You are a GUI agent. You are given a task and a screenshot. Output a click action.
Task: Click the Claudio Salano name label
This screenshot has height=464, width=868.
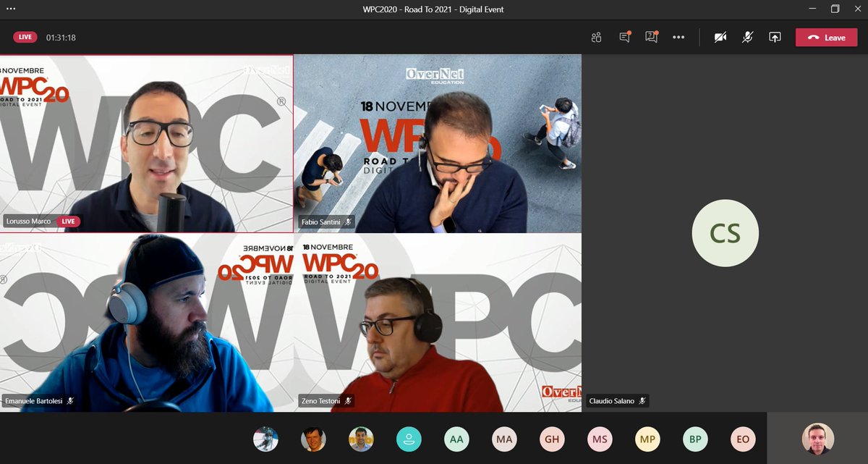coord(613,400)
